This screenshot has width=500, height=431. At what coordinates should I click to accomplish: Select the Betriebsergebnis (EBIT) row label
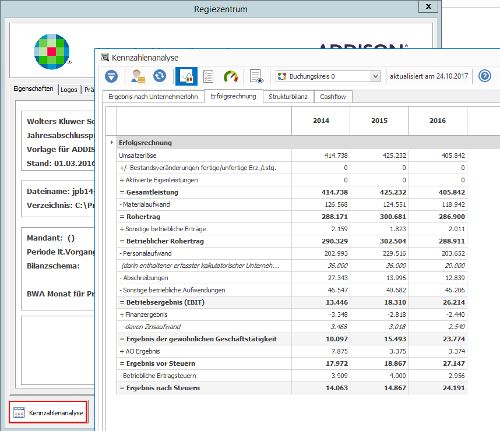162,302
